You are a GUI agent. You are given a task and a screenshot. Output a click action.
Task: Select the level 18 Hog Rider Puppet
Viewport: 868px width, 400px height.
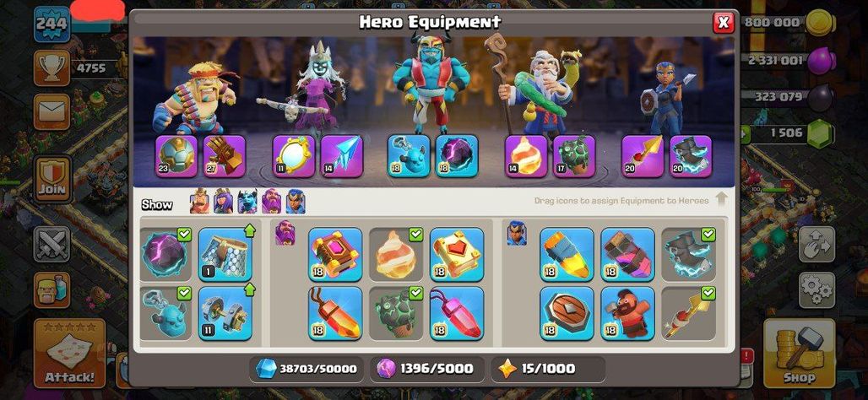click(627, 313)
